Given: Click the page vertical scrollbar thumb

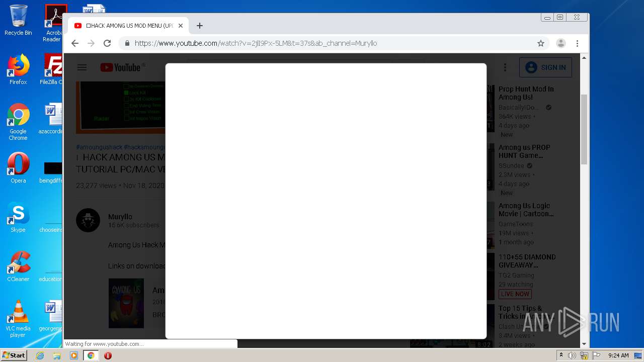Looking at the screenshot, I should click(584, 129).
